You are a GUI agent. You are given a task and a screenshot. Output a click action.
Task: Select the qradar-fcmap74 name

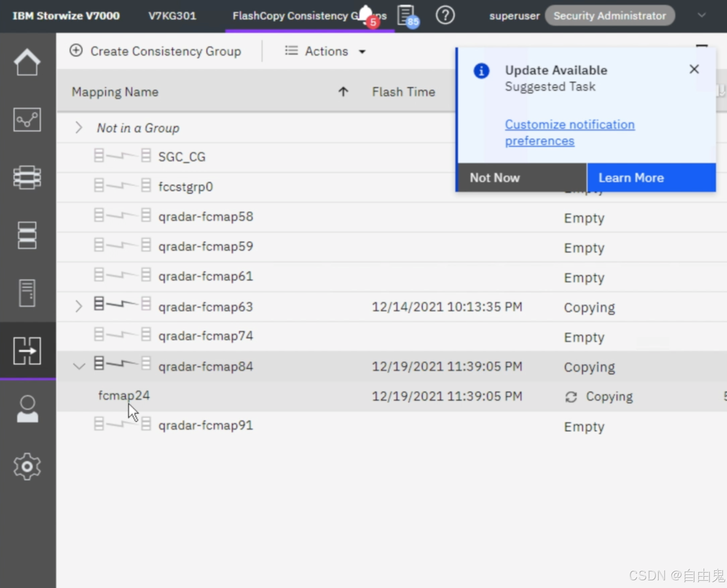[206, 336]
